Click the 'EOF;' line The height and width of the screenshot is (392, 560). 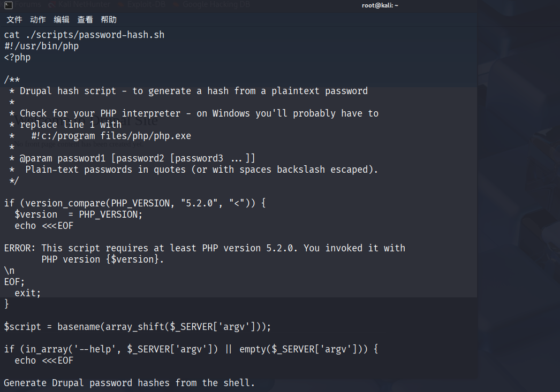14,282
